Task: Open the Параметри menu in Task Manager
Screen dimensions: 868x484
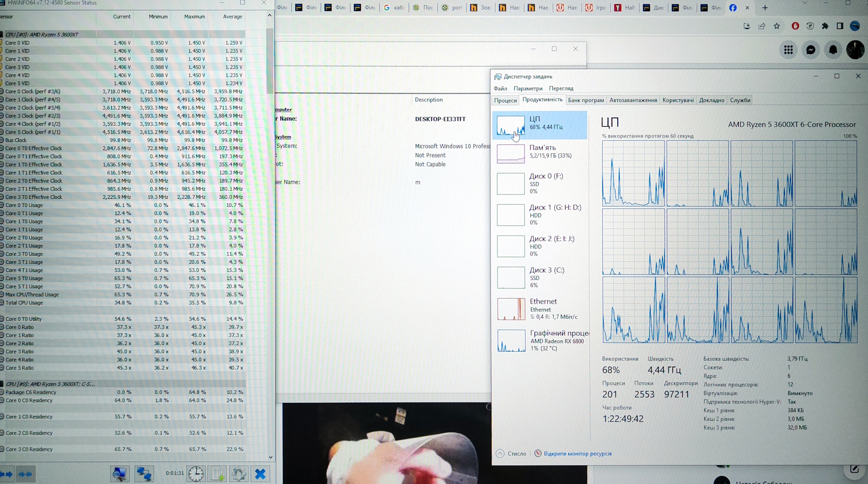Action: pos(528,88)
